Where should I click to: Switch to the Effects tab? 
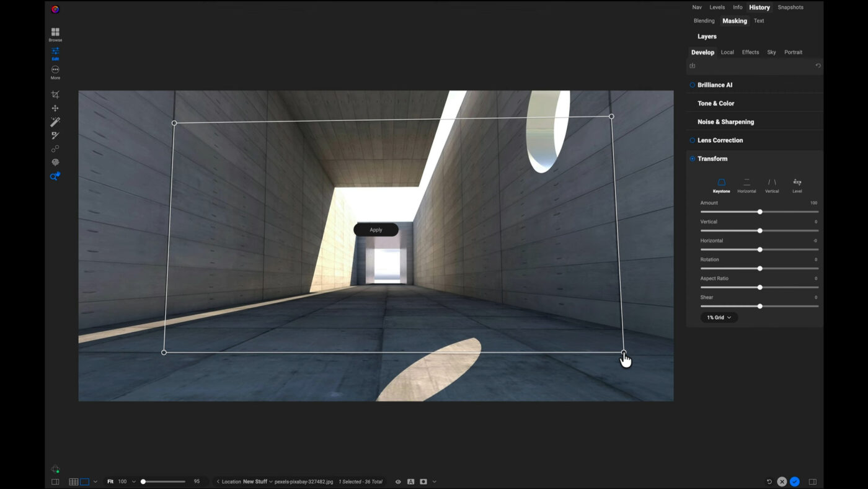click(750, 52)
